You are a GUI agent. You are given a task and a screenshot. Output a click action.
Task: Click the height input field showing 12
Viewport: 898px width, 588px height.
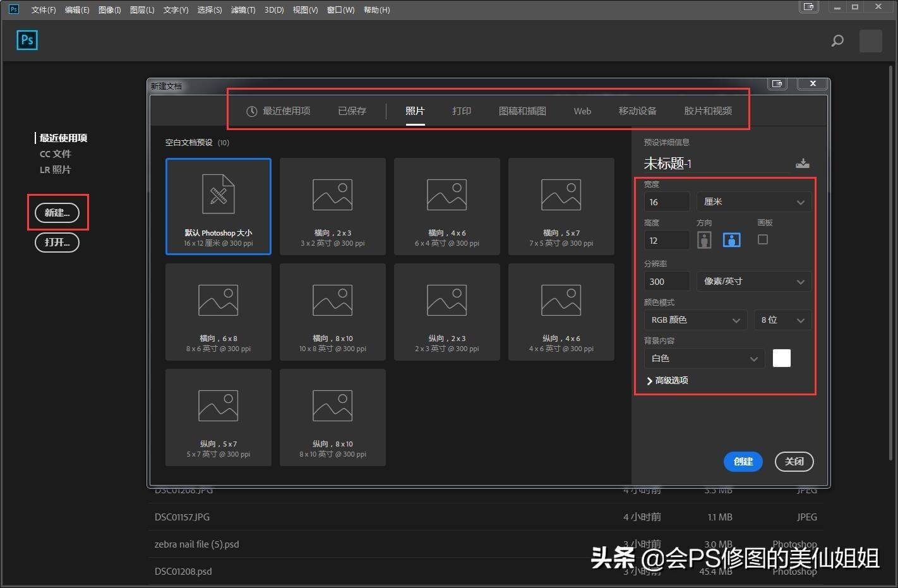[x=667, y=241]
